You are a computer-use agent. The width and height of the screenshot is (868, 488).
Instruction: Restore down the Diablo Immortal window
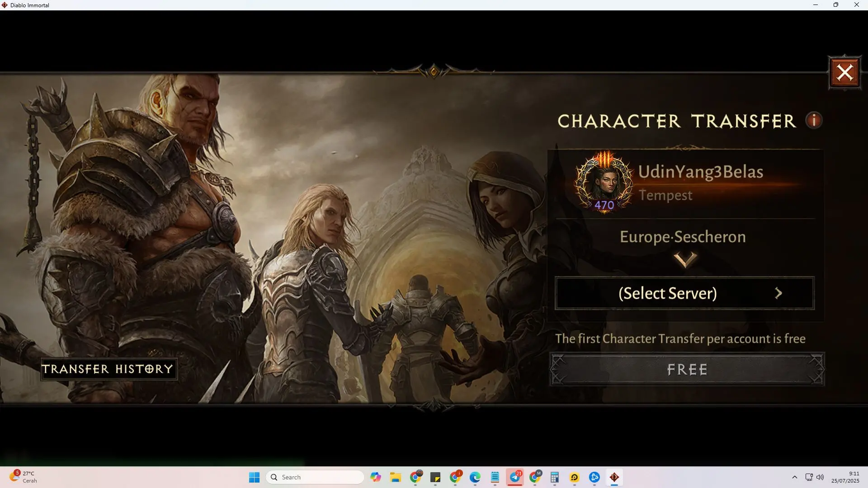click(836, 5)
